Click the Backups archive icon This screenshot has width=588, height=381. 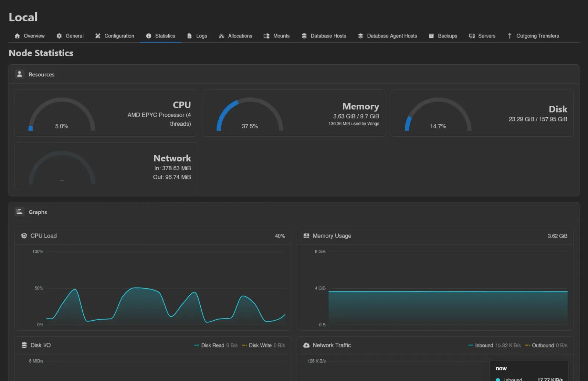pyautogui.click(x=431, y=36)
